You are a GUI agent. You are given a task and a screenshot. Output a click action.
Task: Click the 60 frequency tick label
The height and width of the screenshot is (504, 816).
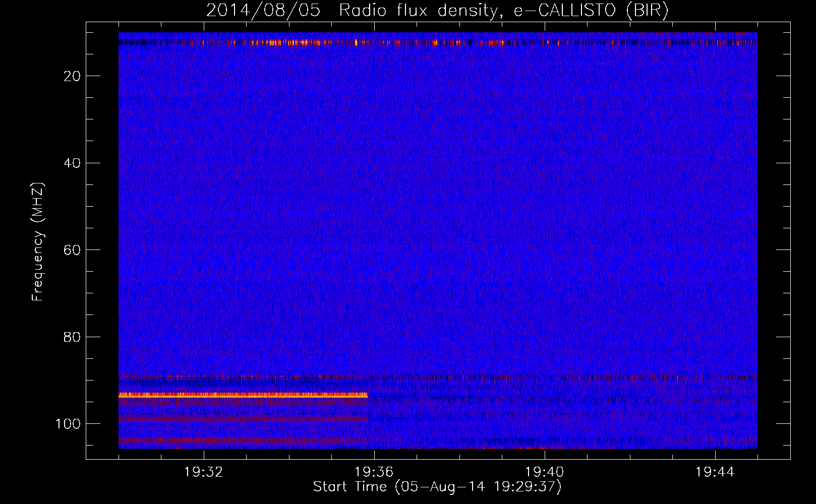[x=73, y=250]
